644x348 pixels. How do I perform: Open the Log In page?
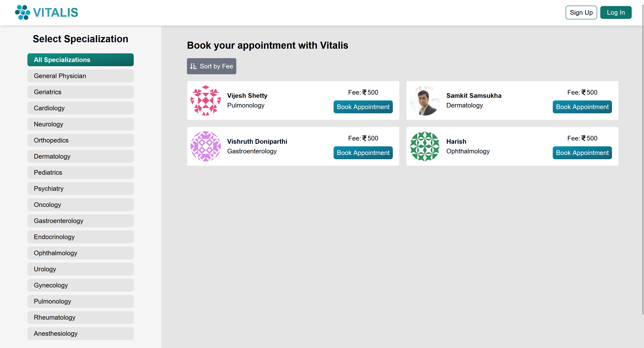[616, 12]
